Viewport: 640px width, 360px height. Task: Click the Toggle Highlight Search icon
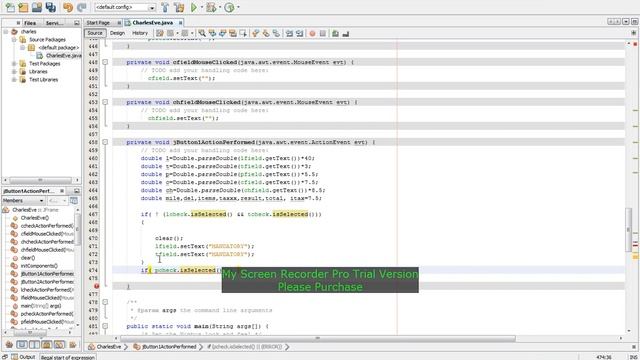pyautogui.click(x=233, y=33)
